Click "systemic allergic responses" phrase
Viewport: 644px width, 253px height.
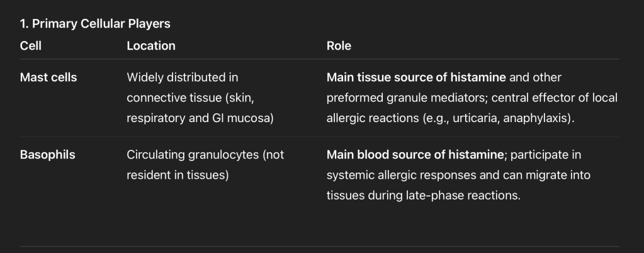click(395, 175)
